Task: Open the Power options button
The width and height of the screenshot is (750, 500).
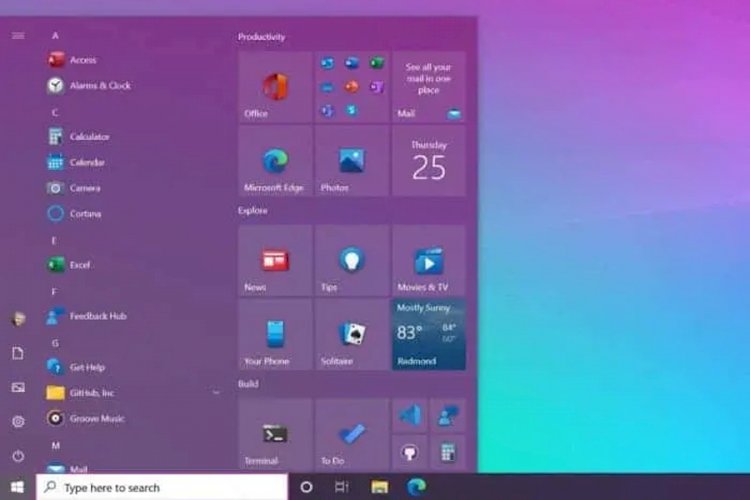Action: pos(18,456)
